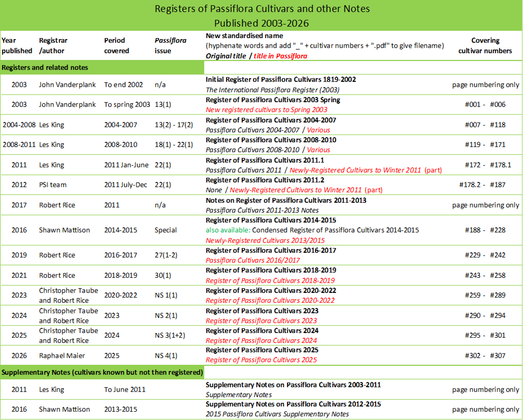
Task: Click the period cell '2011 July-Dec'
Action: pos(126,185)
